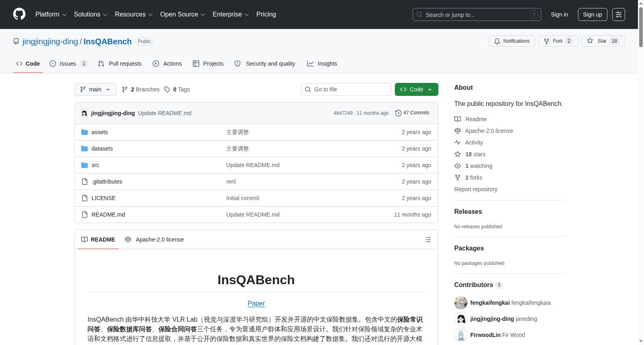Viewport: 644px width, 345px height.
Task: Click the '1 watching' text
Action: point(479,166)
